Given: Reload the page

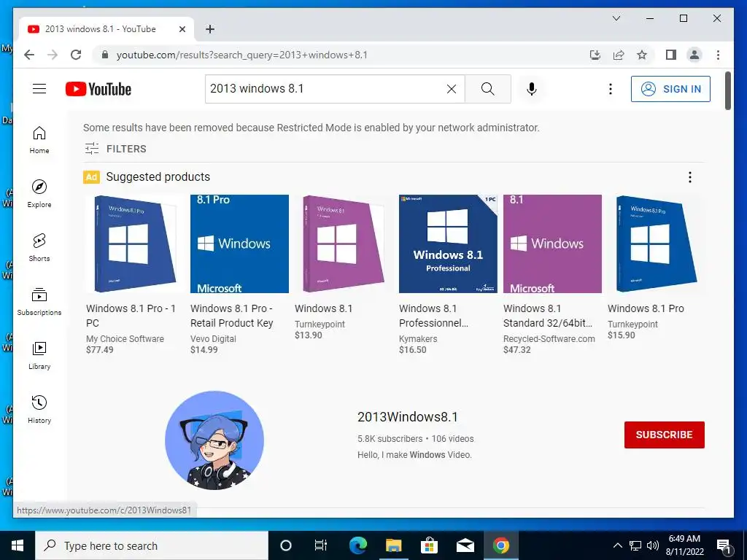Looking at the screenshot, I should (x=76, y=55).
